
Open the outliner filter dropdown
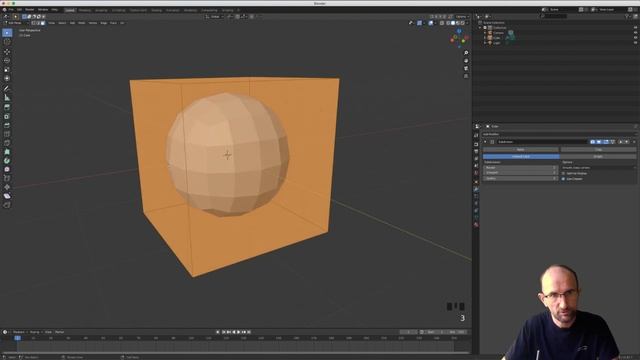pyautogui.click(x=628, y=16)
